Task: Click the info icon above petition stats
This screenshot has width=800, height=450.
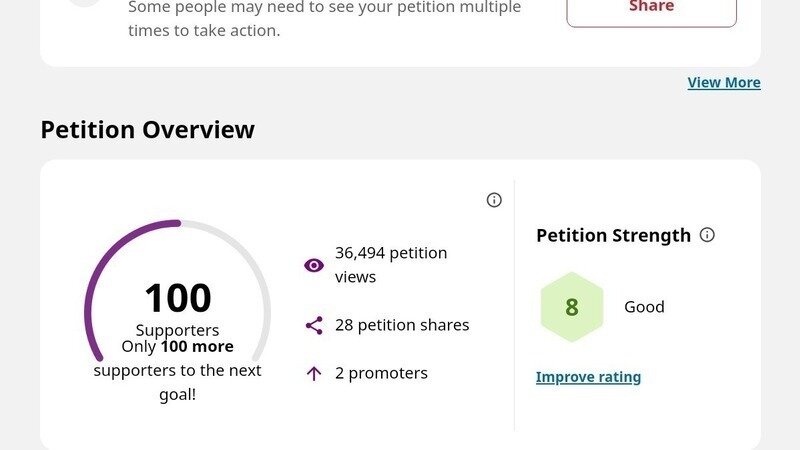Action: (x=494, y=200)
